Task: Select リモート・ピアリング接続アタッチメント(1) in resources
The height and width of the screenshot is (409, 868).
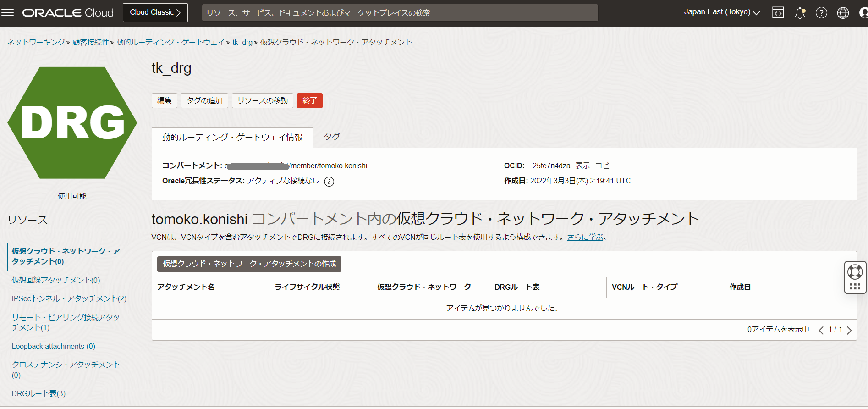Action: tap(66, 322)
